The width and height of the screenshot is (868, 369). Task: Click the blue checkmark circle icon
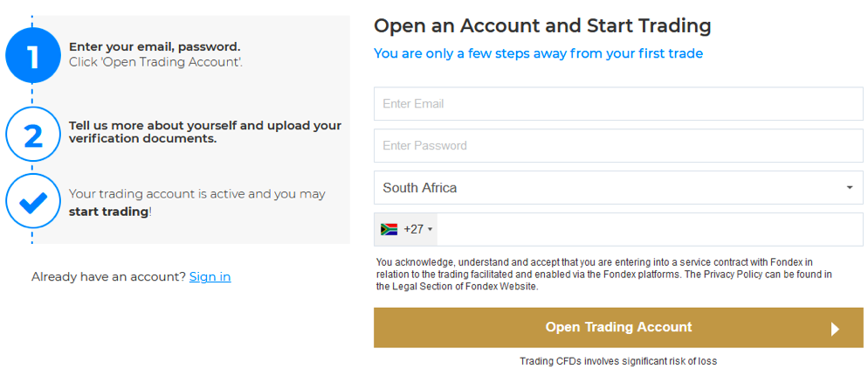32,201
